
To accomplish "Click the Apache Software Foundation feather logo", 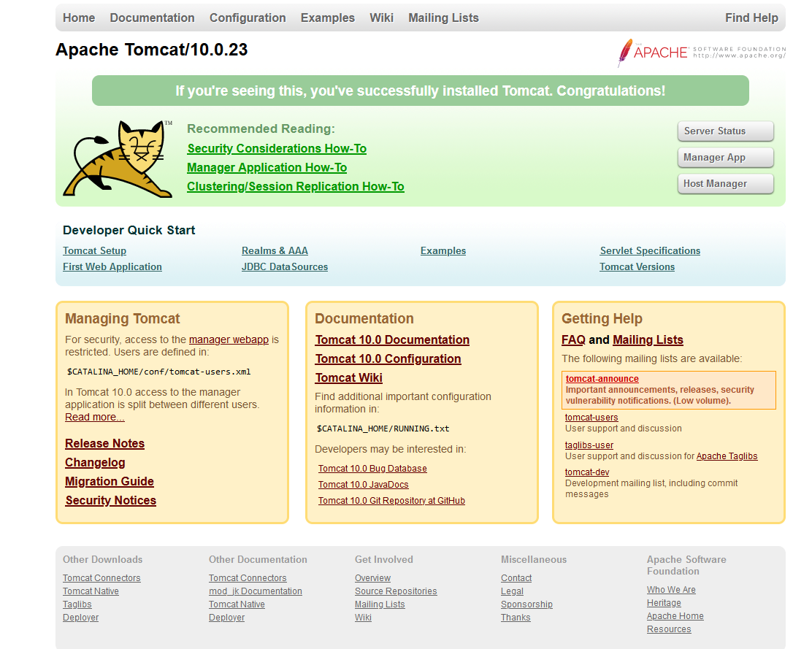I will click(x=702, y=53).
